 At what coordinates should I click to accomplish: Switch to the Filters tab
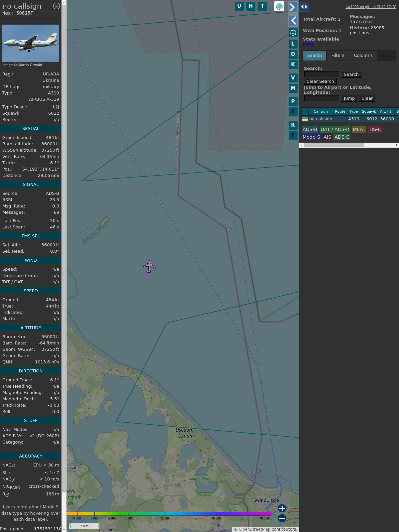(337, 56)
